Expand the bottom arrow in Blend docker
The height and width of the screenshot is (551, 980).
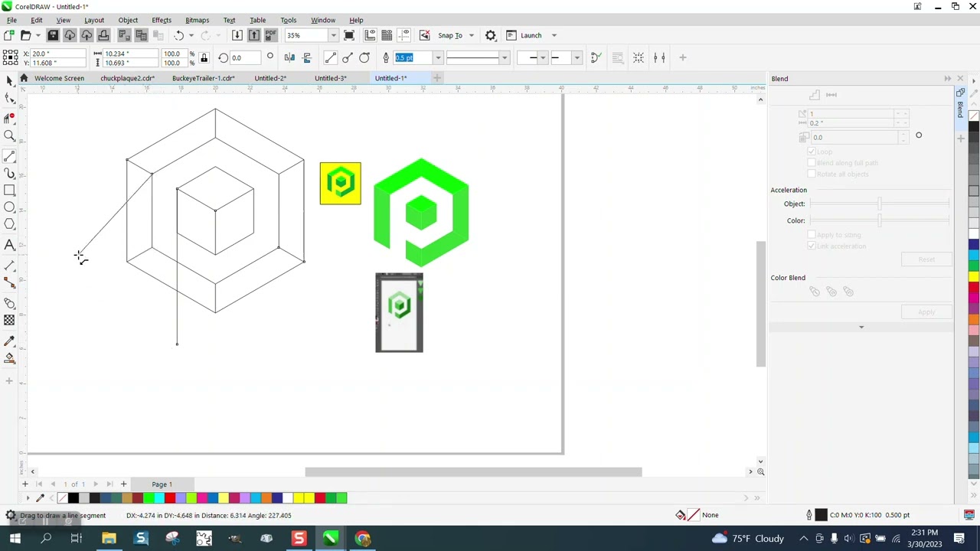(861, 327)
